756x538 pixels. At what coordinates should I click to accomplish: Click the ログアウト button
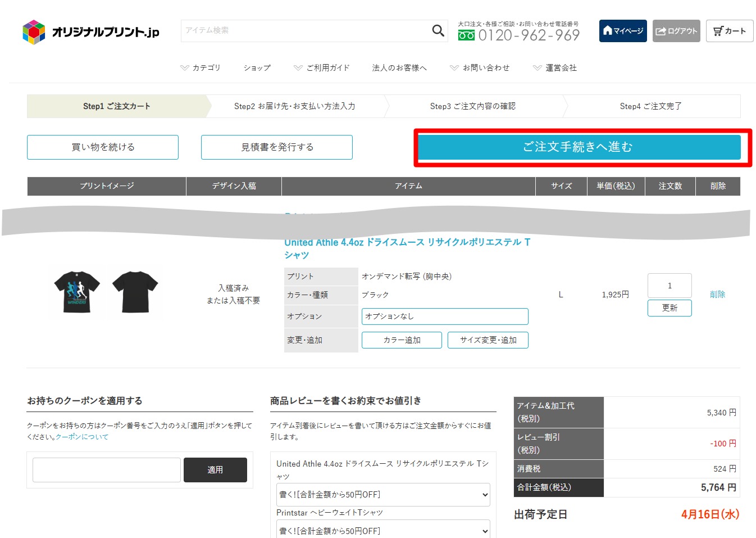tap(676, 31)
